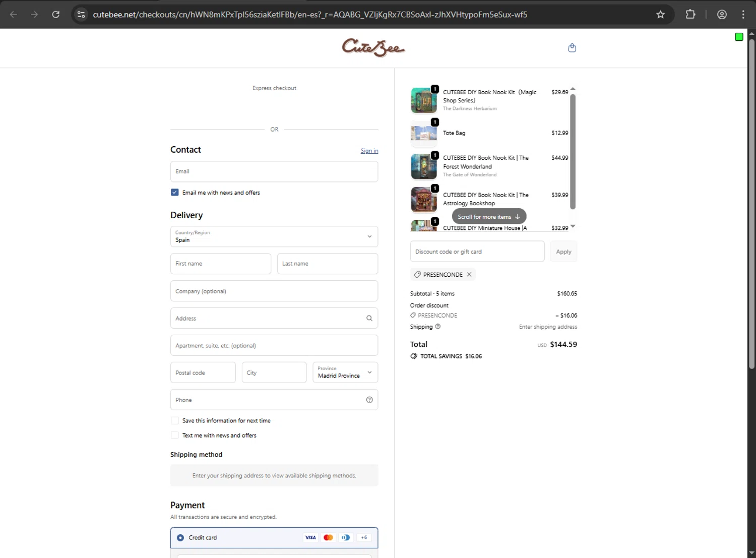
Task: Focus the Phone field
Action: (x=274, y=400)
